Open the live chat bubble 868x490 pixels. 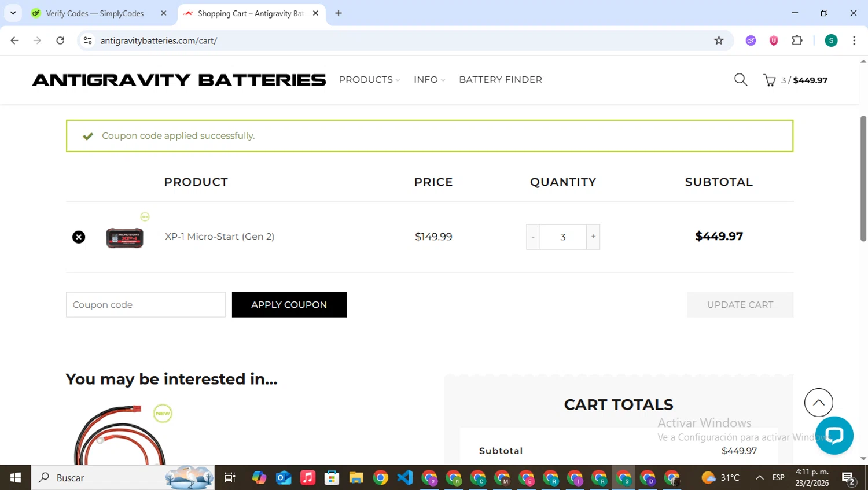[834, 435]
